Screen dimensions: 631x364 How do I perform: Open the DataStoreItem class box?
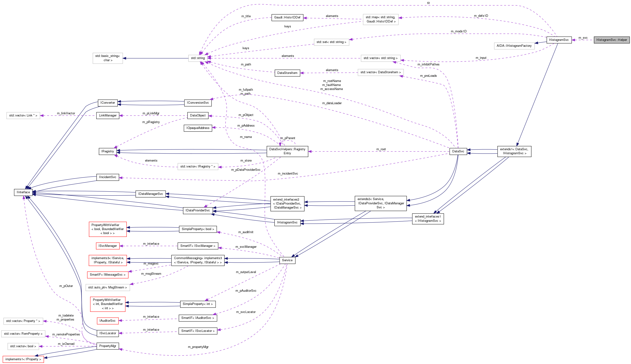tap(287, 73)
